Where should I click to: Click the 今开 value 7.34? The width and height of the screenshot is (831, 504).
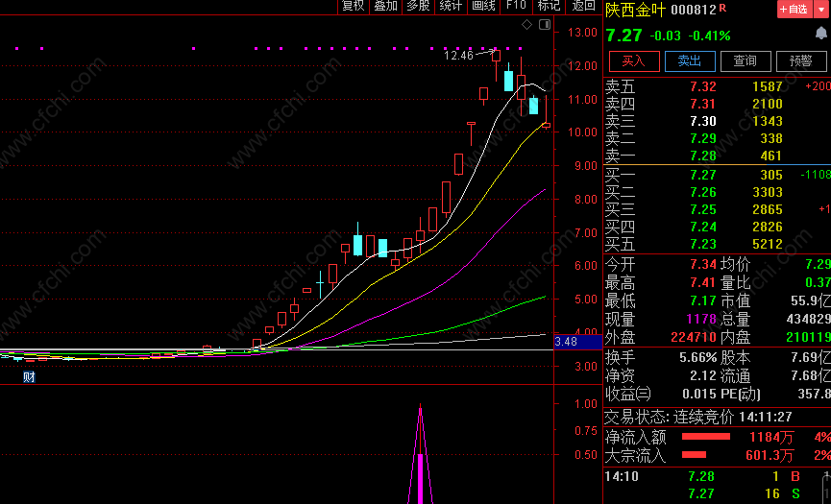click(702, 264)
